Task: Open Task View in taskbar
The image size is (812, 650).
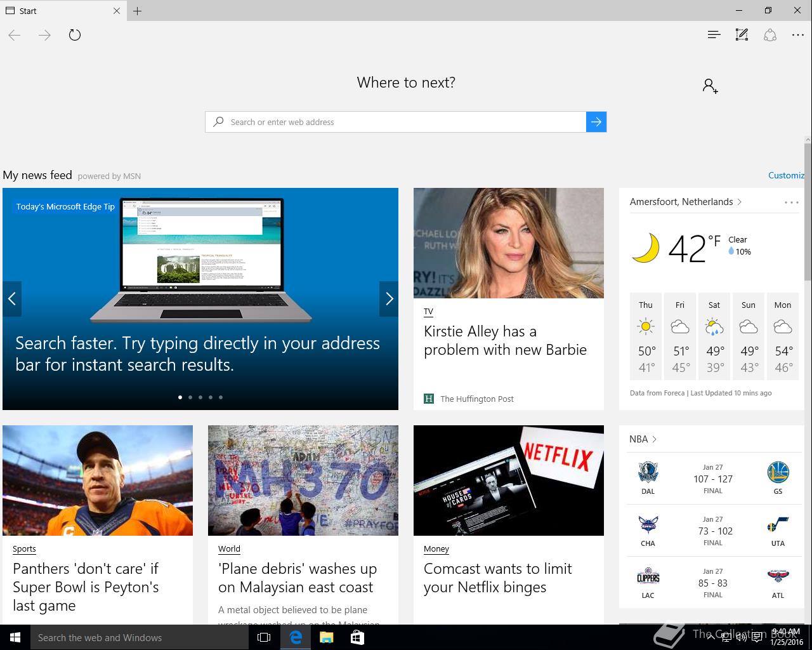Action: (x=264, y=637)
